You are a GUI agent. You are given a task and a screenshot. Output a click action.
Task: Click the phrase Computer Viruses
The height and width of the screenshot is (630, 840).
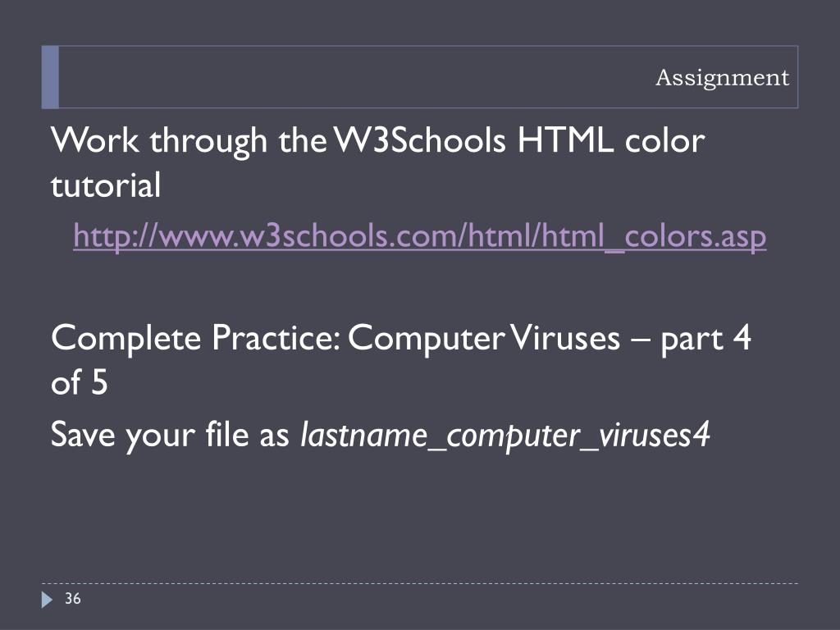(484, 339)
